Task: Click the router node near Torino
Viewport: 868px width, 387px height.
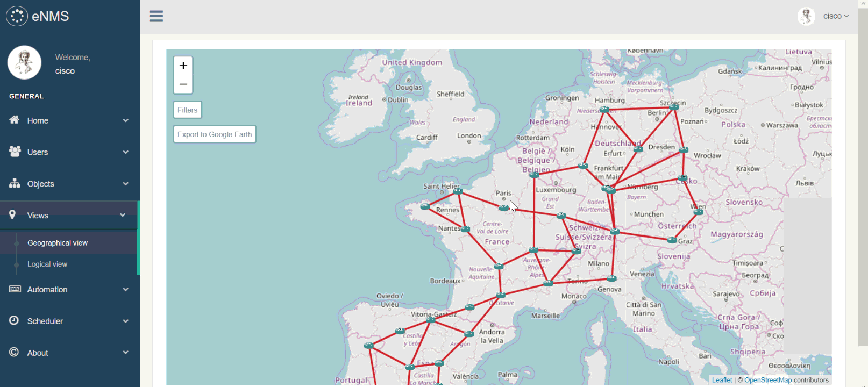Action: point(549,283)
